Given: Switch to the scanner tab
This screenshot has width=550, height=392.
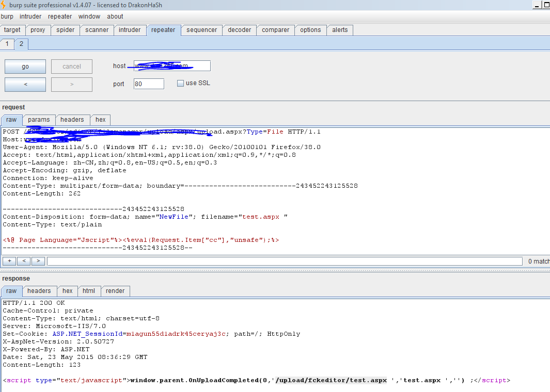Looking at the screenshot, I should click(97, 30).
